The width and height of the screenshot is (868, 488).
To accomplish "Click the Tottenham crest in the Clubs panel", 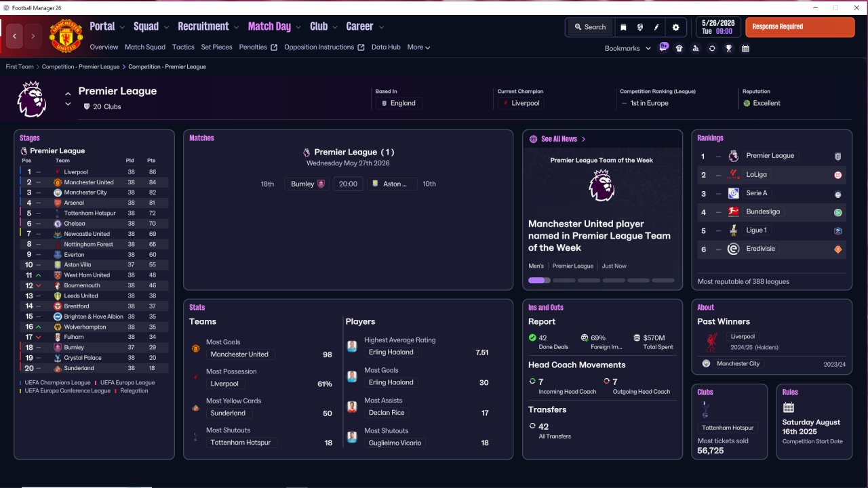I will click(x=706, y=409).
